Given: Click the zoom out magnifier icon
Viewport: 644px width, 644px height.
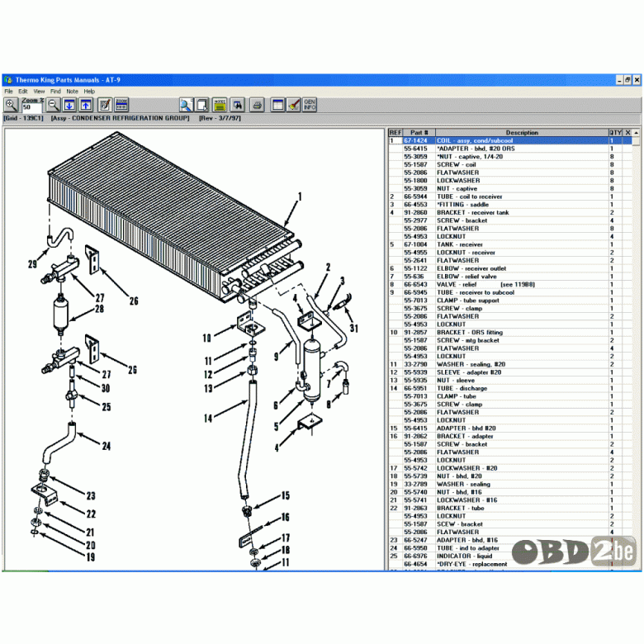Looking at the screenshot, I should click(54, 105).
